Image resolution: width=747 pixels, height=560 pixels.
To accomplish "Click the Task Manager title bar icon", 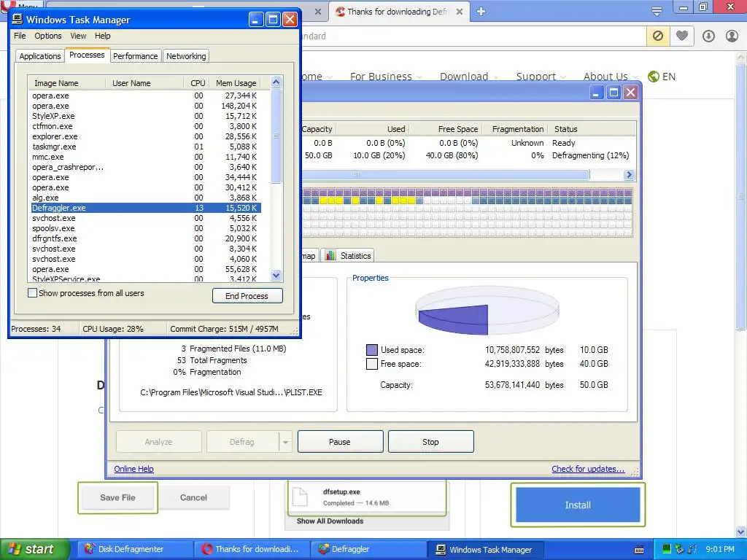I will pyautogui.click(x=18, y=19).
